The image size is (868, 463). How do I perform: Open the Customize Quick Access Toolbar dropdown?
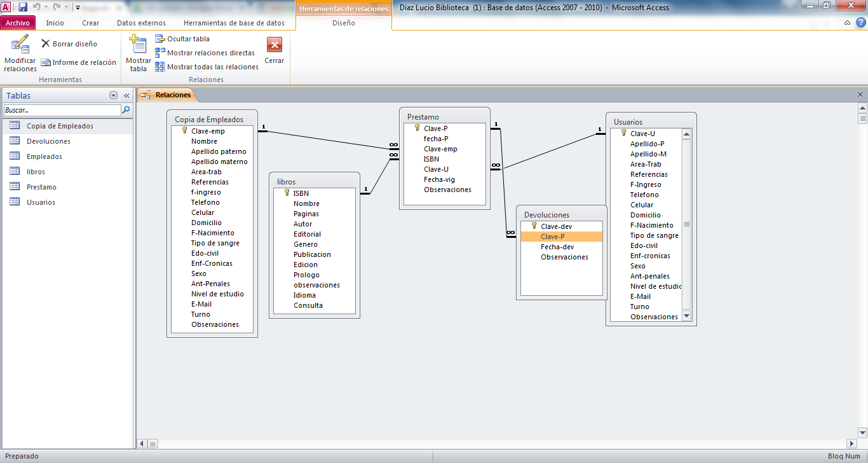[x=78, y=8]
